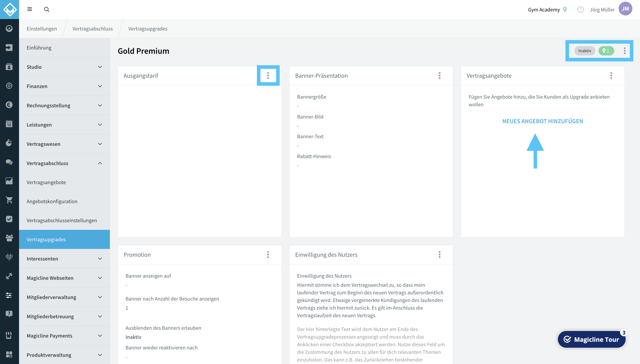Click the Gym Academy studio name

[544, 10]
